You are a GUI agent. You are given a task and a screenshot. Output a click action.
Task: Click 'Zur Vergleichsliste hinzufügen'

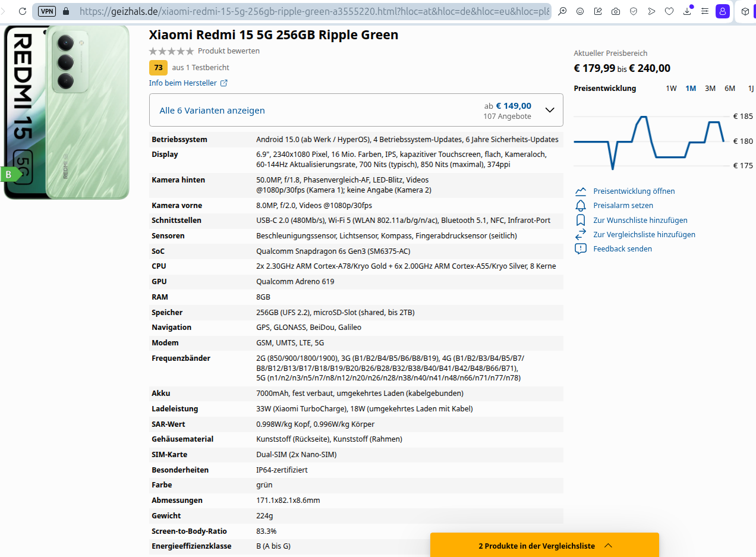coord(644,234)
